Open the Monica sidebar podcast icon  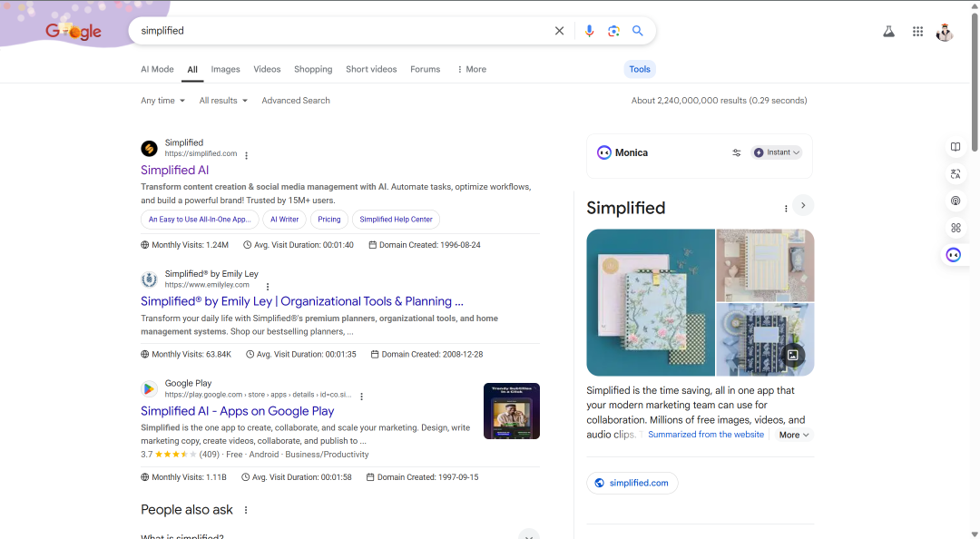tap(955, 201)
